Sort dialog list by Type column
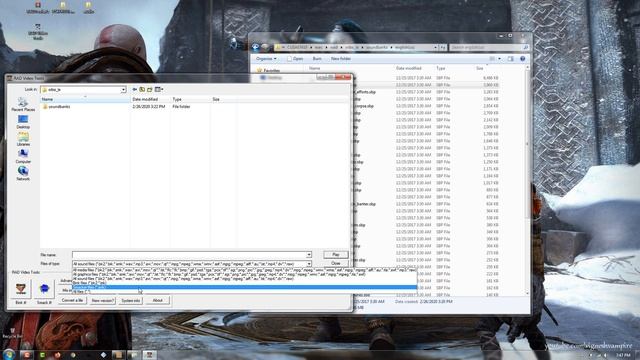Image resolution: width=640 pixels, height=360 pixels. coord(190,99)
